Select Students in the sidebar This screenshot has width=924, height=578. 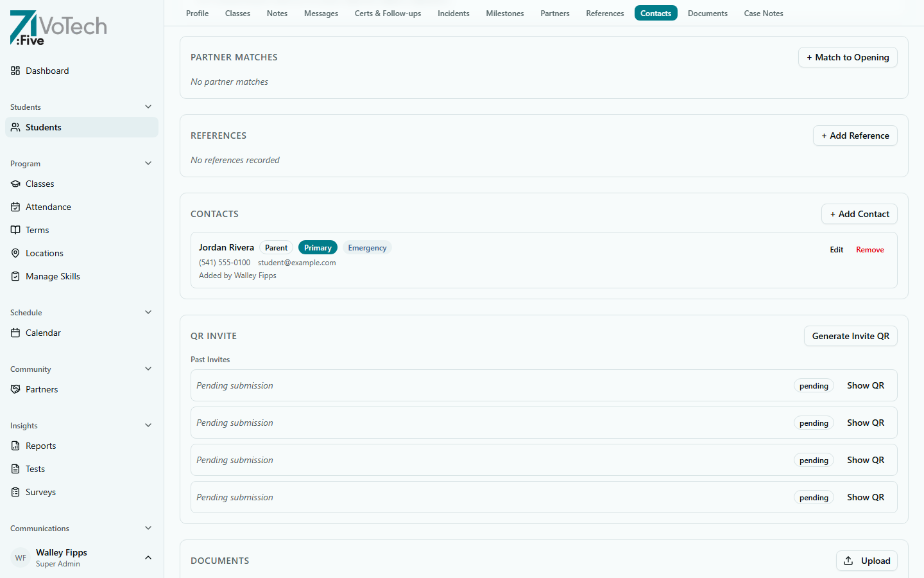tap(44, 127)
